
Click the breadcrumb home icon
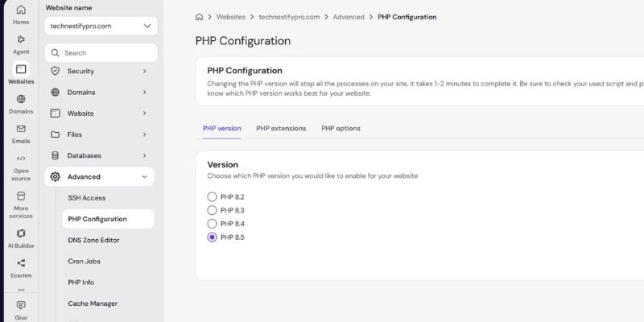point(199,17)
